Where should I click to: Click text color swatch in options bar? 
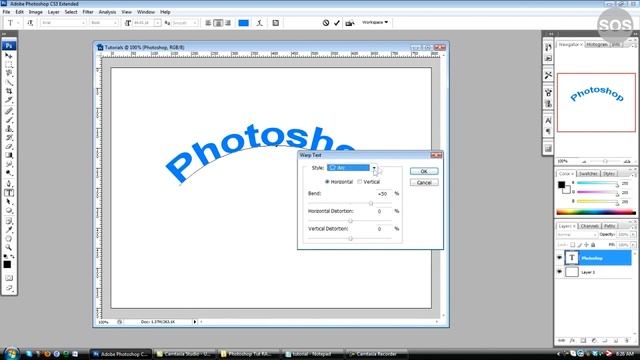(244, 23)
